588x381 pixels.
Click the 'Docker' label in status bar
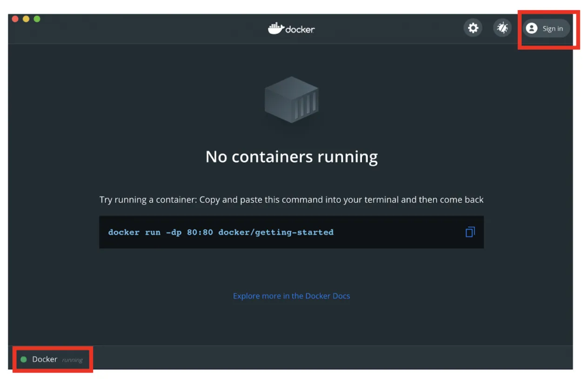pyautogui.click(x=45, y=360)
